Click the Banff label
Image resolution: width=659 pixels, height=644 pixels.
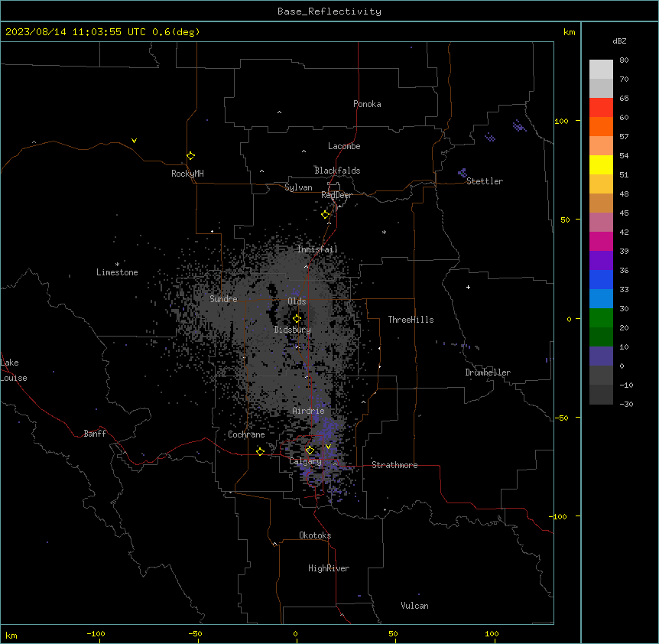coord(95,434)
